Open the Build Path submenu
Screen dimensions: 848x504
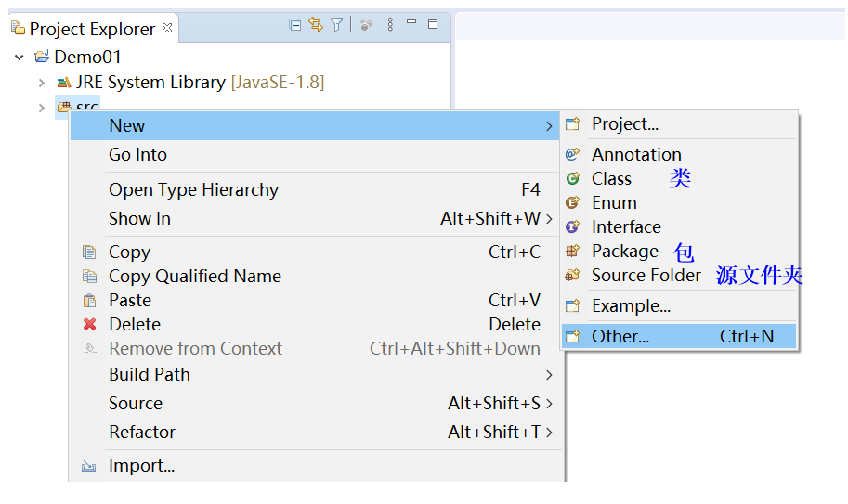pyautogui.click(x=317, y=374)
